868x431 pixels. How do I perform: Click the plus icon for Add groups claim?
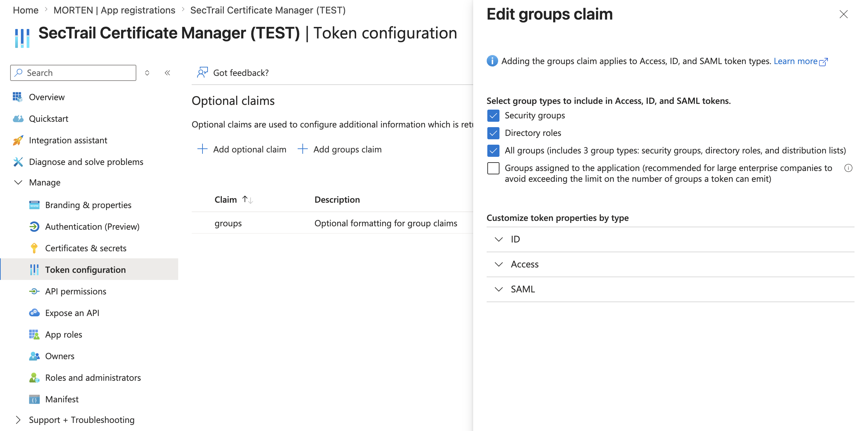[x=302, y=149]
